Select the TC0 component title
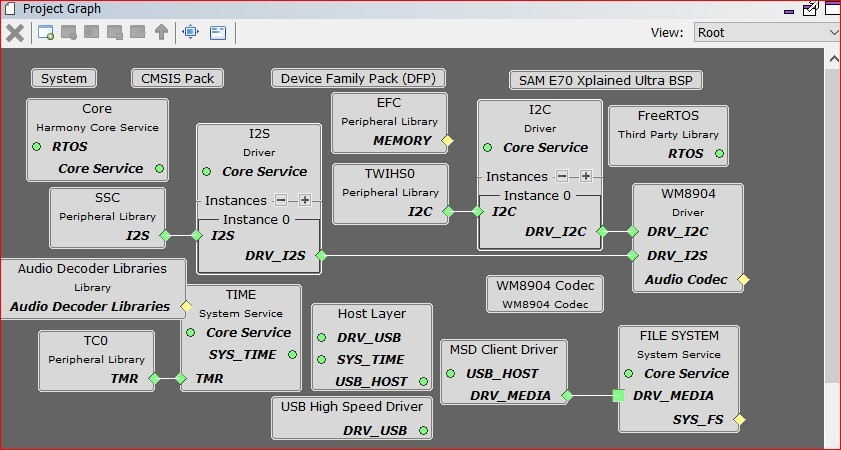 96,341
